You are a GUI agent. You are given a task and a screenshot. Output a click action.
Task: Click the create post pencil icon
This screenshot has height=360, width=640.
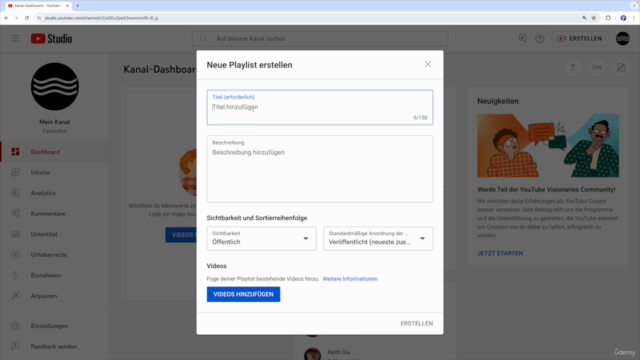[621, 67]
